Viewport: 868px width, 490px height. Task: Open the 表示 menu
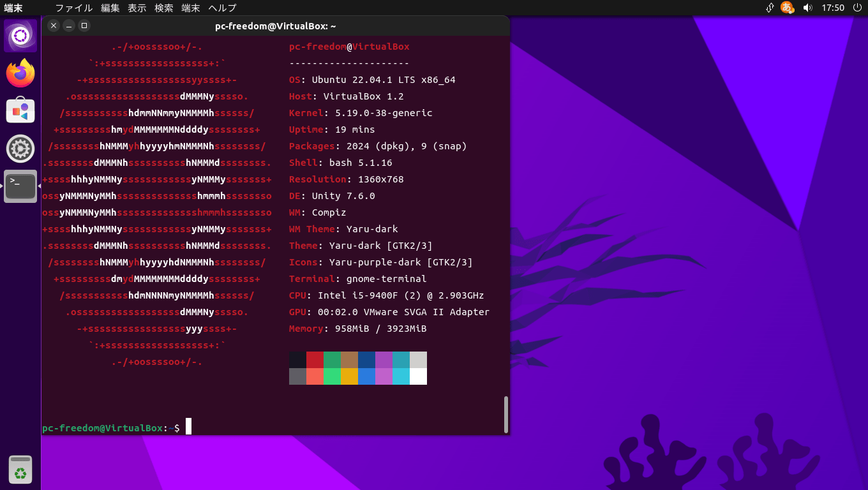click(137, 8)
